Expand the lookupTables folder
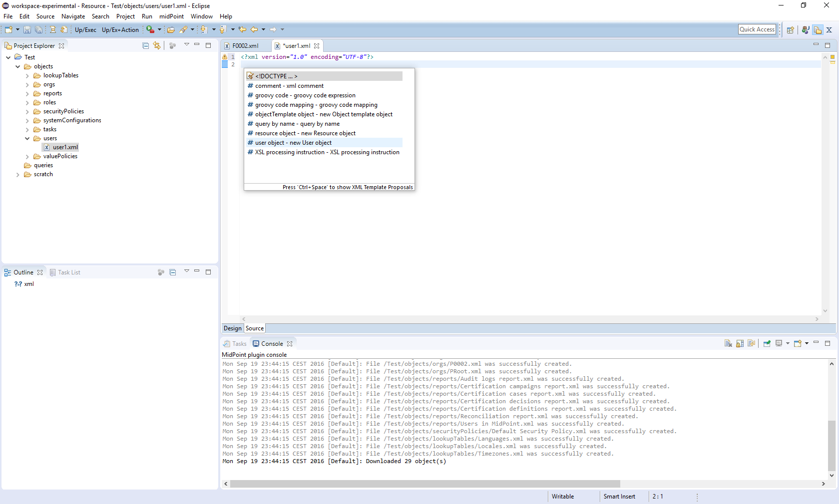Image resolution: width=839 pixels, height=504 pixels. [27, 76]
